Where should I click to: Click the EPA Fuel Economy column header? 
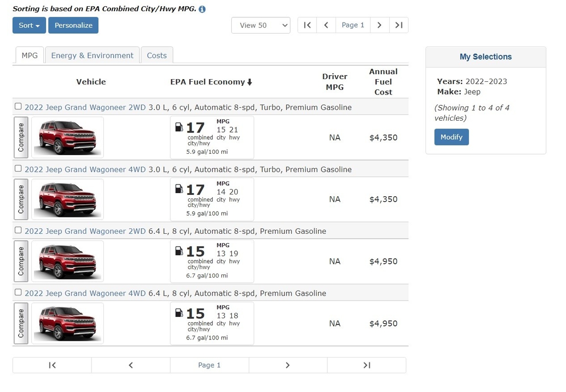207,82
